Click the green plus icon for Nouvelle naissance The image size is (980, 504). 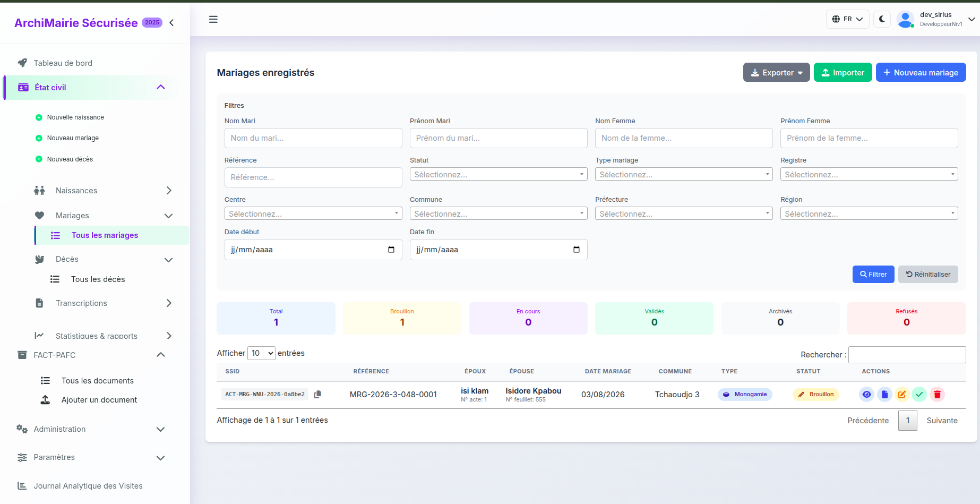click(39, 117)
